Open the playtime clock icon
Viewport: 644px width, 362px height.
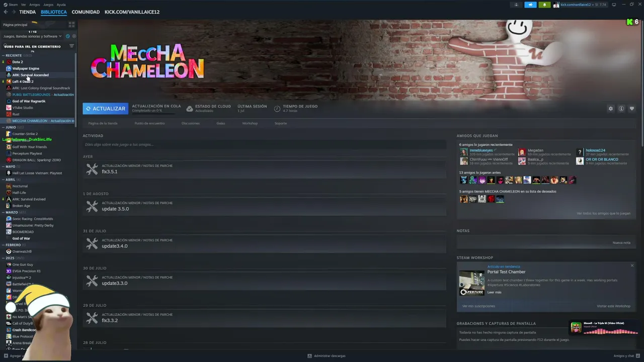point(277,109)
